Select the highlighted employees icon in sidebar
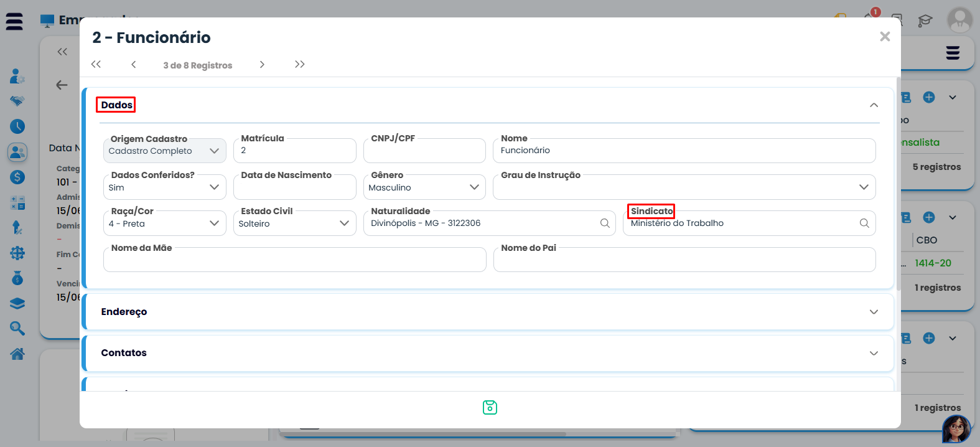The width and height of the screenshot is (980, 447). tap(17, 152)
